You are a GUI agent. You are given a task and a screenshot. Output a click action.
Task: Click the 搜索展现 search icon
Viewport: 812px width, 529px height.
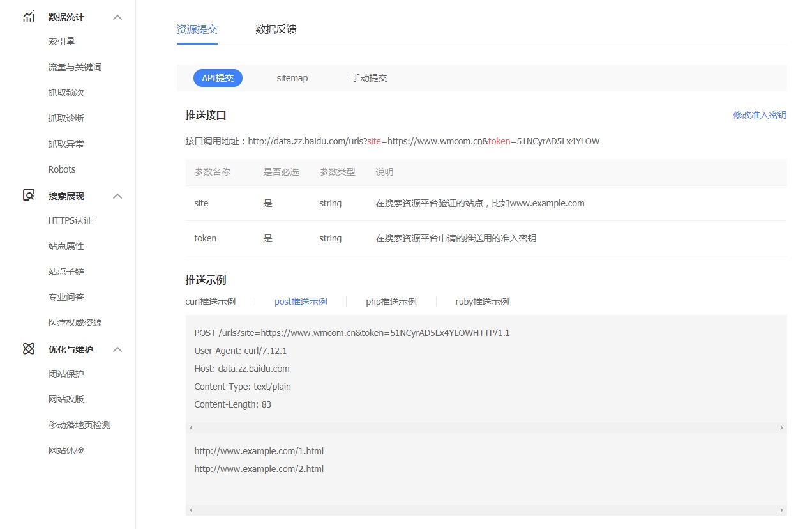click(x=29, y=195)
